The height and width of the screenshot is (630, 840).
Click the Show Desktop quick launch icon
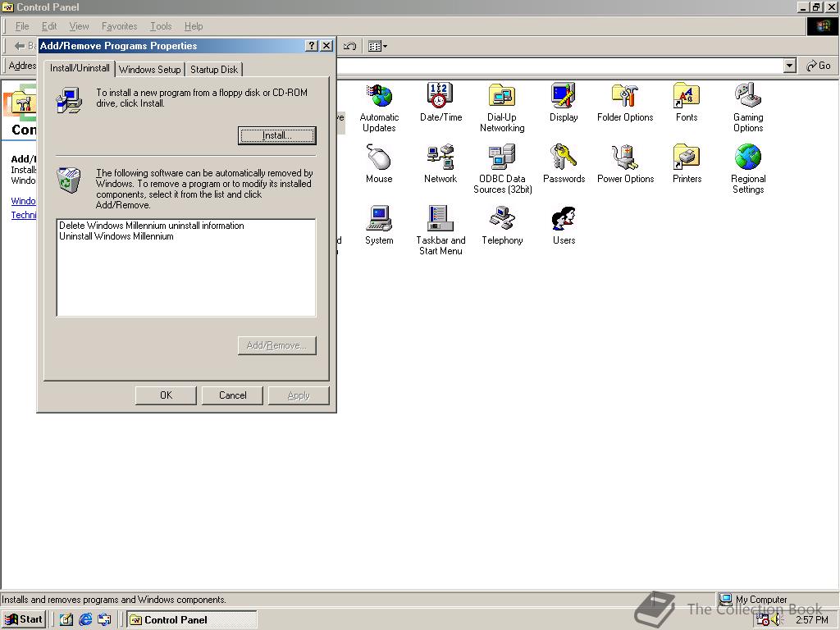click(x=66, y=619)
